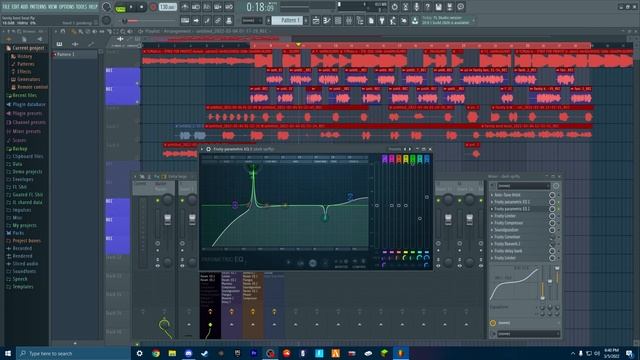Screen dimensions: 640x360
Task: Open the global snap selector dropdown
Action: tap(251, 20)
